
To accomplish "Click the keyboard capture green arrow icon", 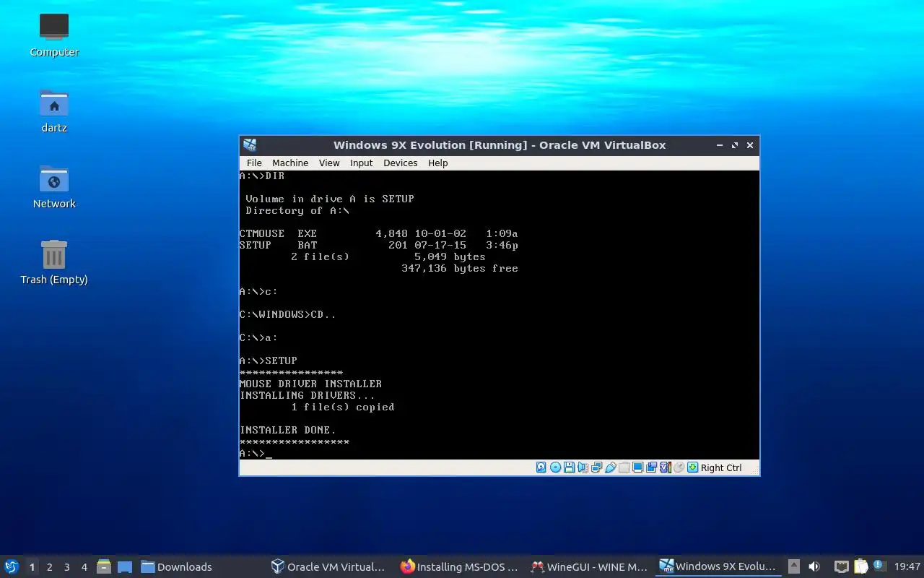I will coord(693,467).
